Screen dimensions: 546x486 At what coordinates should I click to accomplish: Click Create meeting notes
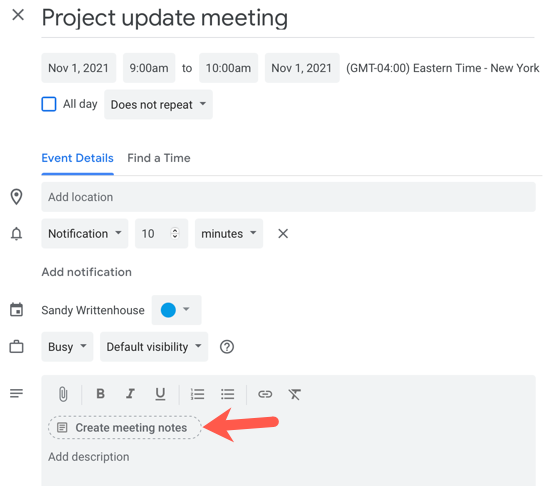125,428
